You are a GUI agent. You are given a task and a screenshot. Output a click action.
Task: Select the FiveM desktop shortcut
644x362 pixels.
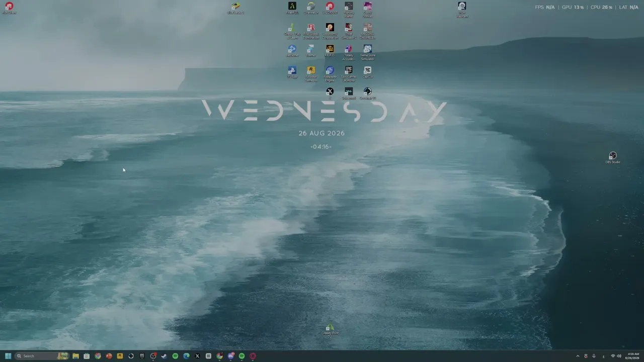coord(292,8)
